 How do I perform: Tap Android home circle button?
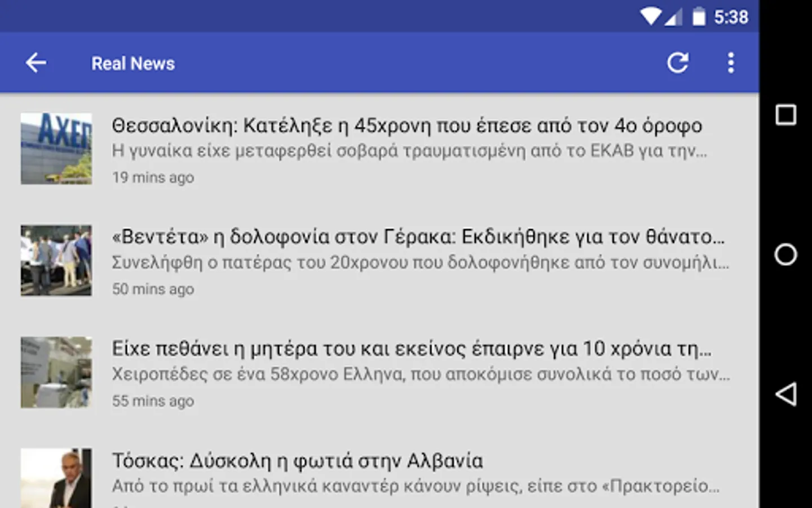pyautogui.click(x=785, y=254)
